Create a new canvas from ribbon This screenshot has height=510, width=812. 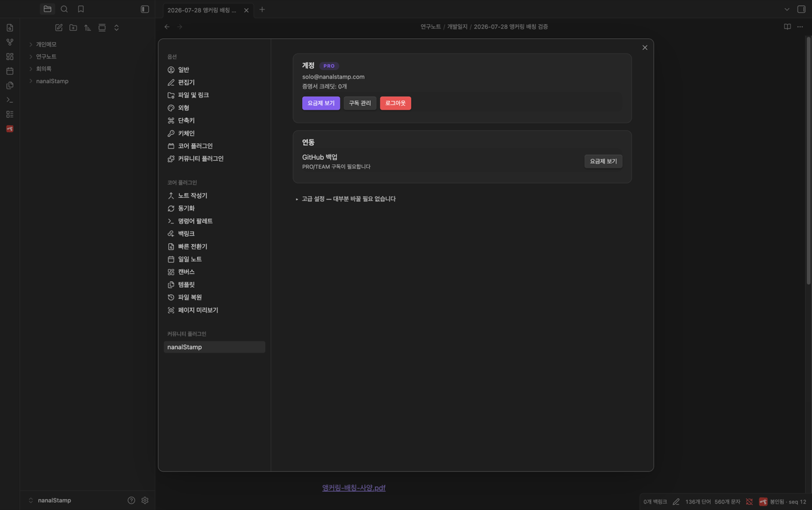click(x=10, y=57)
